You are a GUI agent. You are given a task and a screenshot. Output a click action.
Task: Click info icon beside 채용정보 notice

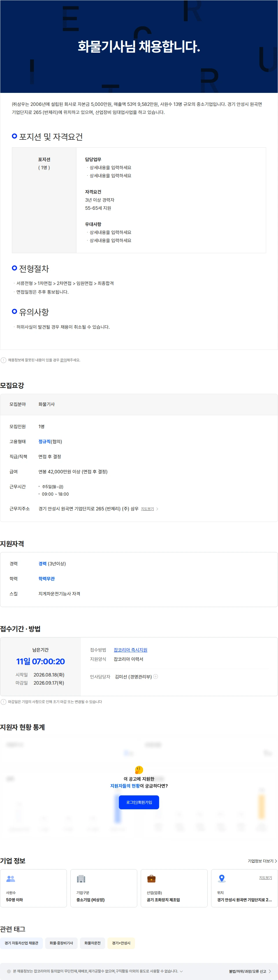pos(3,360)
